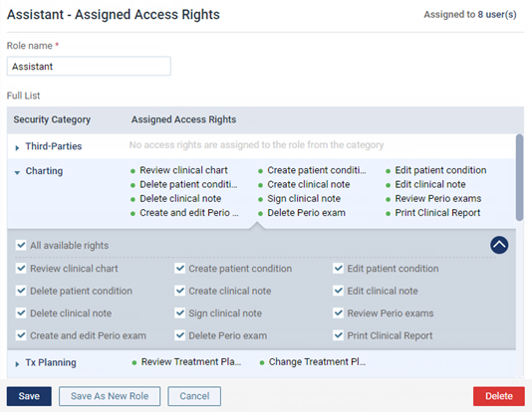The image size is (532, 412).
Task: Expand the Tx Planning category arrow
Action: pyautogui.click(x=17, y=364)
